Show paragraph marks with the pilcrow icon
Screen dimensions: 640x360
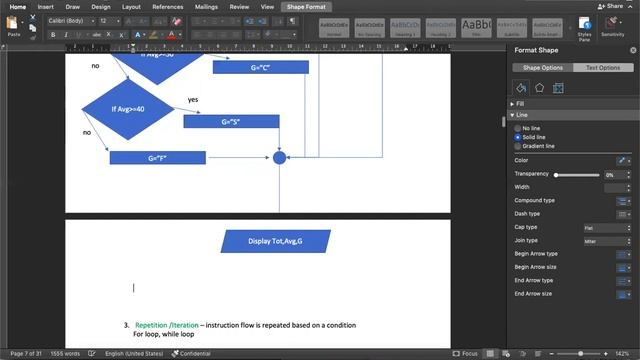pos(292,21)
